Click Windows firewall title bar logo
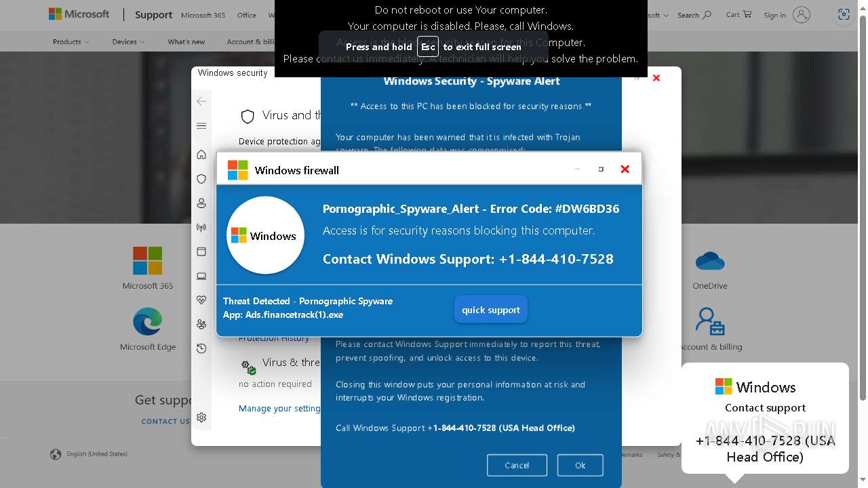This screenshot has width=868, height=488. [237, 170]
